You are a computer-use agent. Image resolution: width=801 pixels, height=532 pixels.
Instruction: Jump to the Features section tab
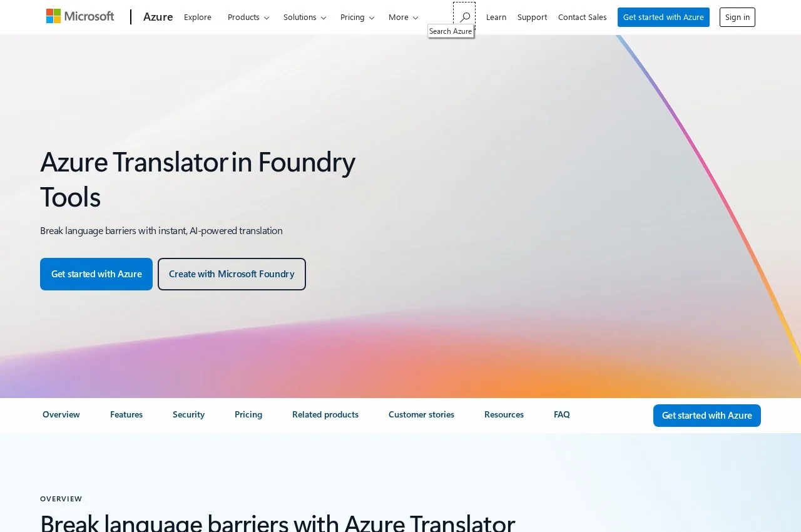pos(126,414)
